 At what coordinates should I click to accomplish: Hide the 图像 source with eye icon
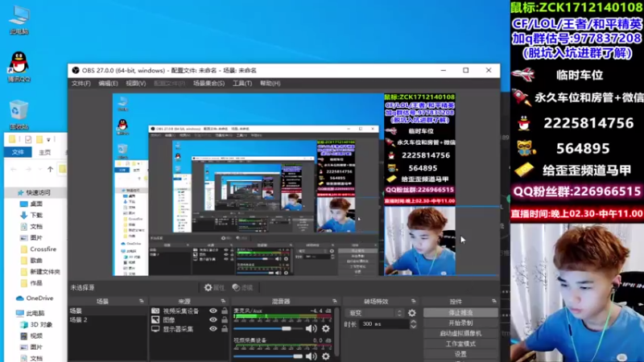[x=213, y=320]
